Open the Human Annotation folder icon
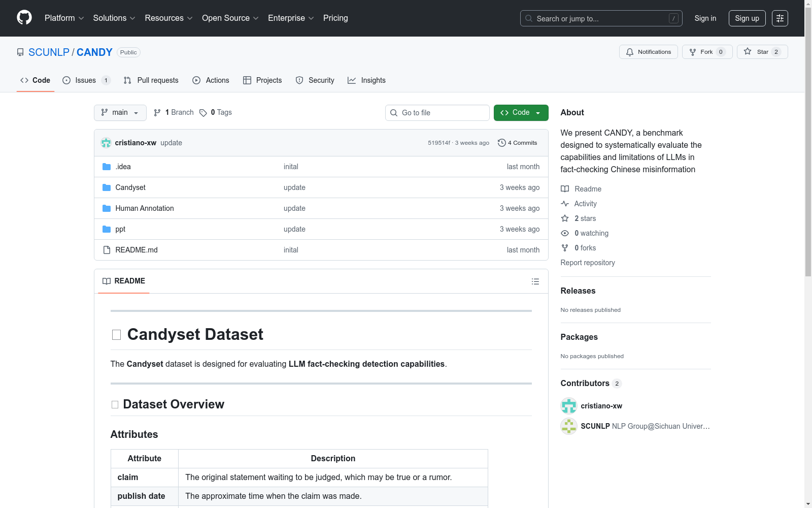The image size is (812, 508). (x=107, y=208)
